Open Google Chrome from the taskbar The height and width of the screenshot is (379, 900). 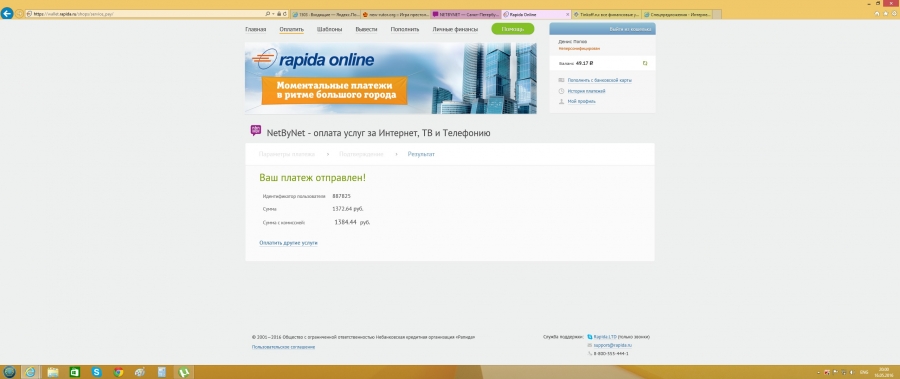(x=118, y=372)
